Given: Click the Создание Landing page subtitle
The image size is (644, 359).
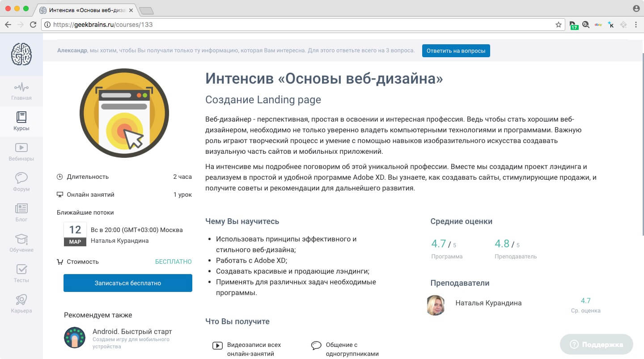Looking at the screenshot, I should [x=263, y=100].
